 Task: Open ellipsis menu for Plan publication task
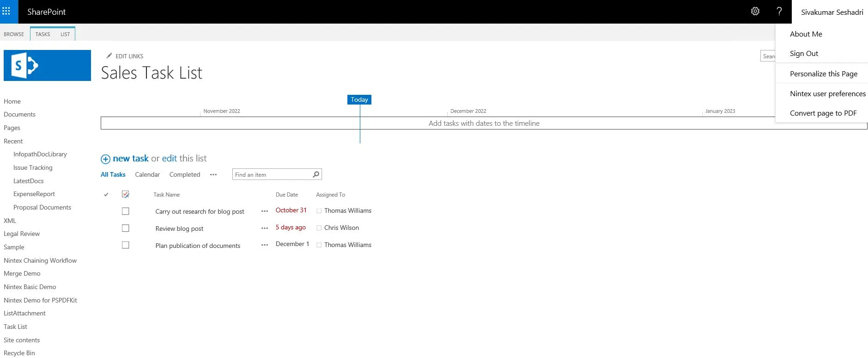265,245
